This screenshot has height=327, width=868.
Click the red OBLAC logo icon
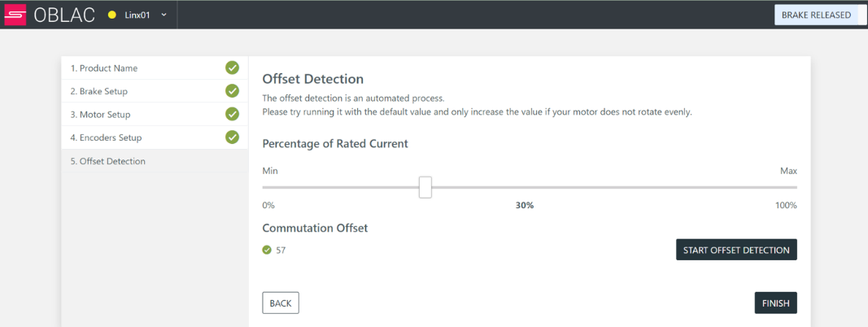pos(15,15)
